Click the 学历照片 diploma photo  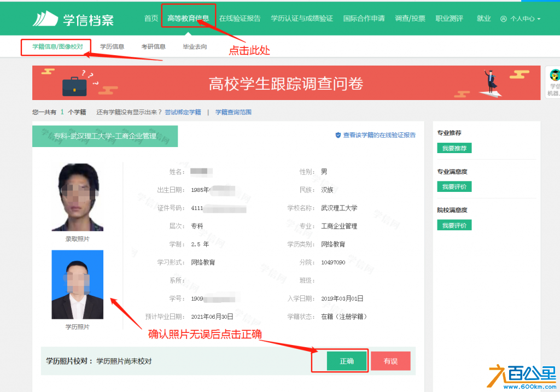click(78, 284)
